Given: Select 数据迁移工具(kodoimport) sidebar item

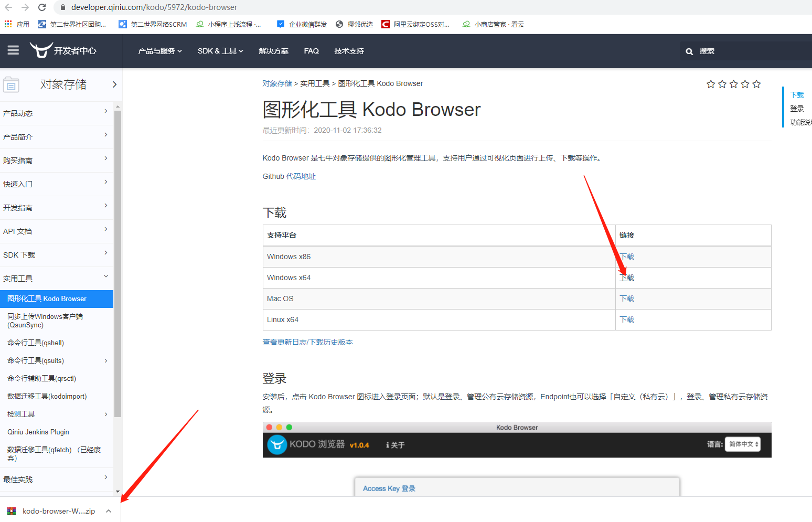Looking at the screenshot, I should click(x=47, y=397).
